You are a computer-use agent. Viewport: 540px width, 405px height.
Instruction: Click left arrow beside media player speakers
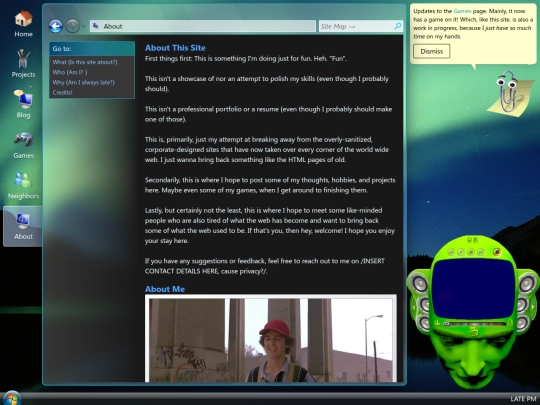[414, 308]
